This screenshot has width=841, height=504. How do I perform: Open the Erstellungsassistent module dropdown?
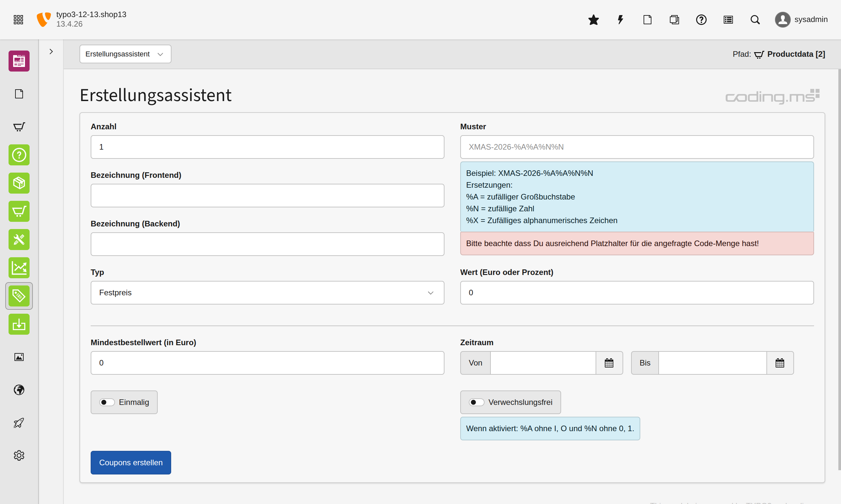(x=125, y=54)
